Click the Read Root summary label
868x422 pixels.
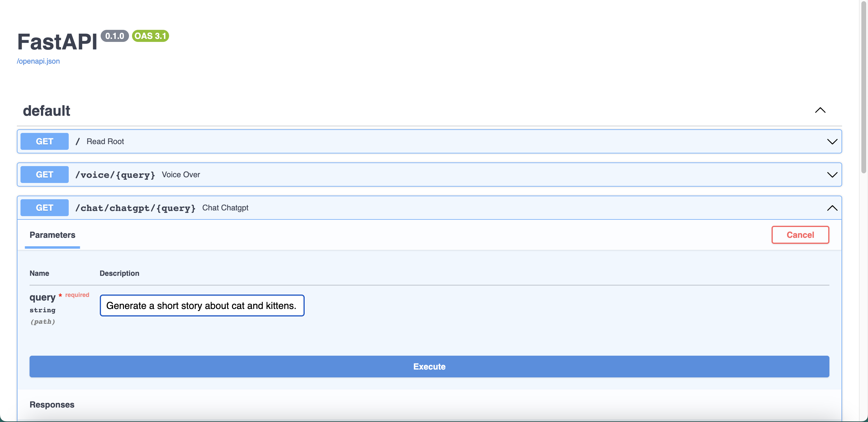pos(105,142)
